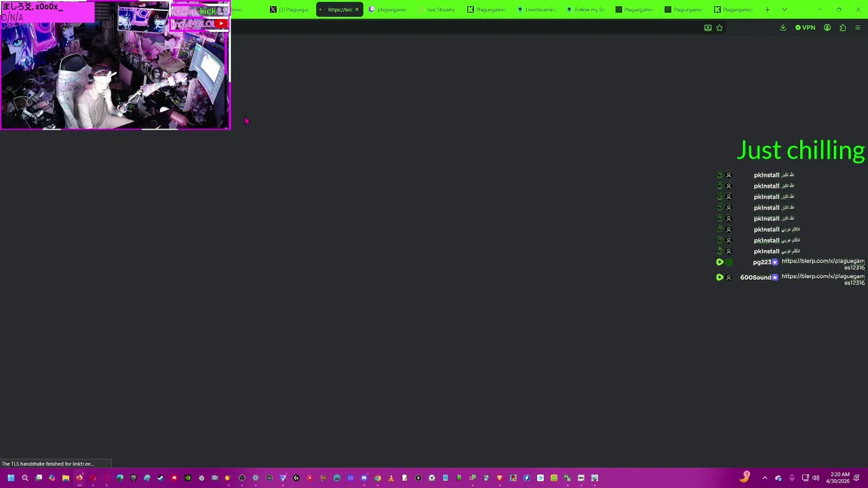The image size is (868, 488).
Task: Open Task View on the taskbar
Action: click(x=39, y=478)
